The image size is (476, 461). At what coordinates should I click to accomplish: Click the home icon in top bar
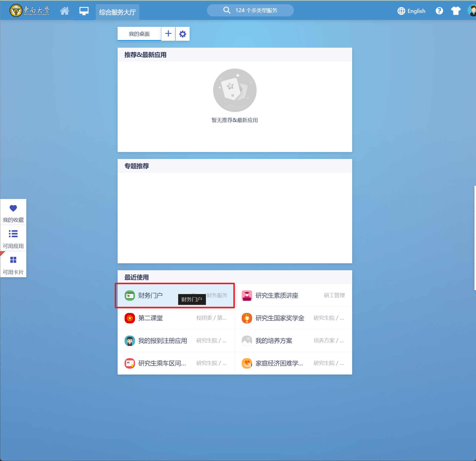pos(65,11)
